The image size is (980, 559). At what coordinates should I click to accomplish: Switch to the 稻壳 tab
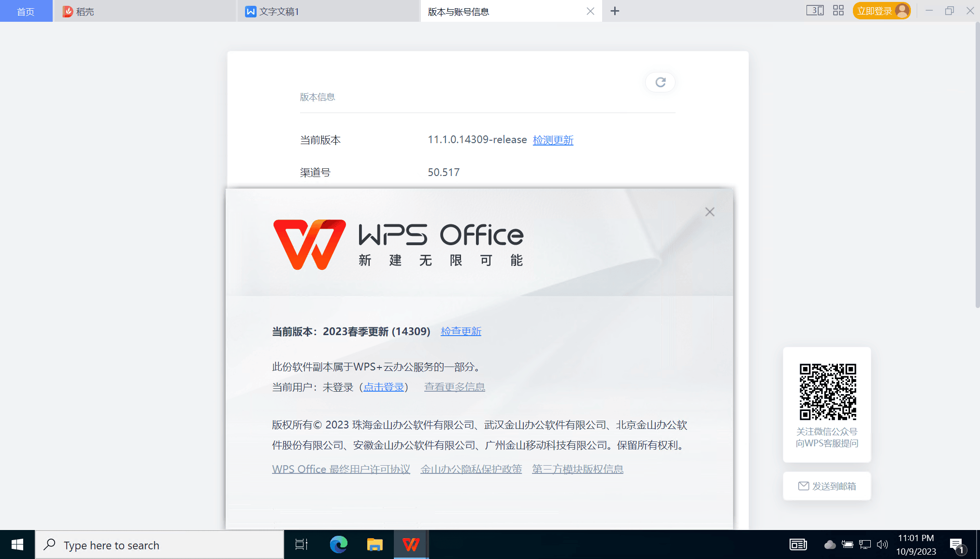(x=85, y=12)
